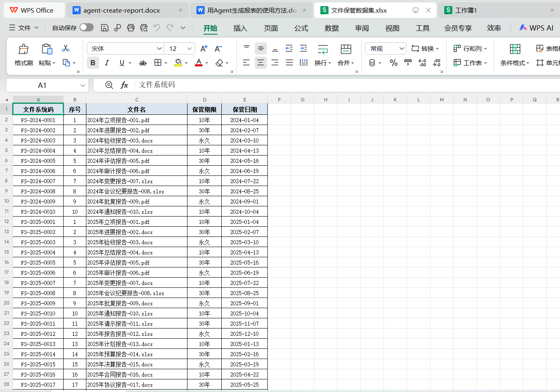
Task: Click the percent style icon
Action: click(393, 63)
